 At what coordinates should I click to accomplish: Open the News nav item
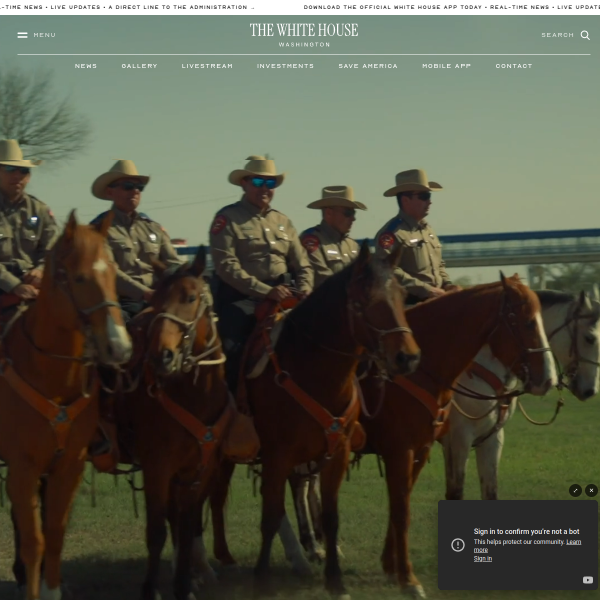click(86, 66)
